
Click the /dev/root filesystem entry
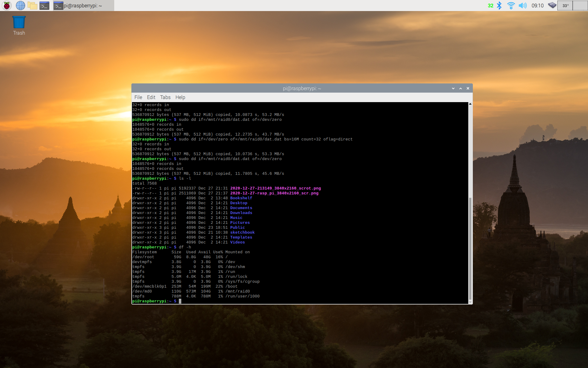point(143,257)
